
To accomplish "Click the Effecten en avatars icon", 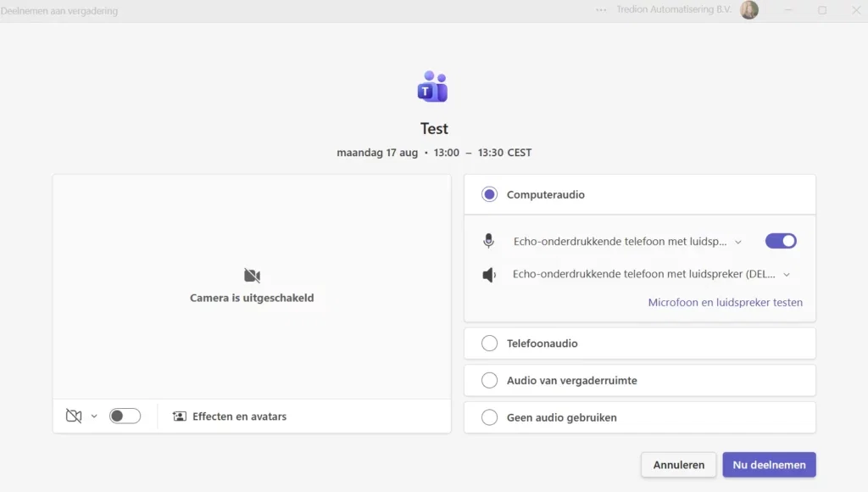I will pos(180,417).
